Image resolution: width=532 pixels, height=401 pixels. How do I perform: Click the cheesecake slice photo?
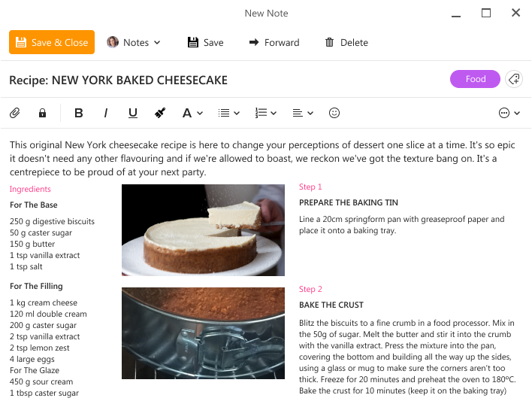(203, 229)
